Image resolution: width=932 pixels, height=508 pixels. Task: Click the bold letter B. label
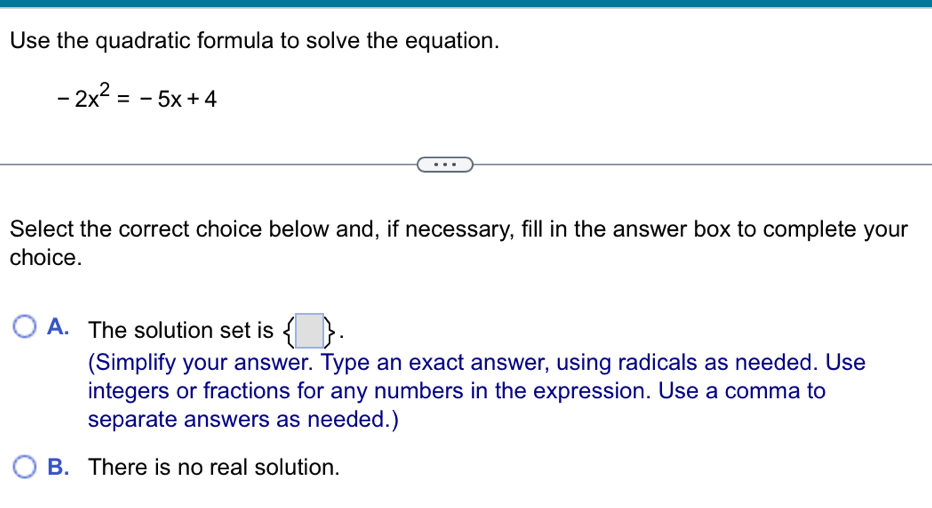[x=58, y=467]
